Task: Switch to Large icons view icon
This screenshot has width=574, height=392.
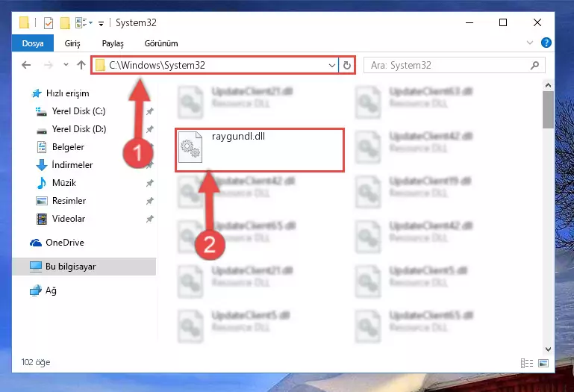Action: (x=543, y=363)
